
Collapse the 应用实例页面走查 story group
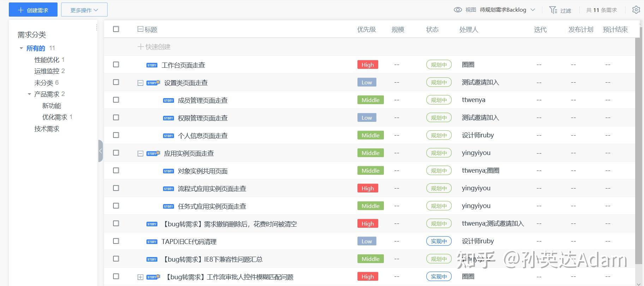140,154
